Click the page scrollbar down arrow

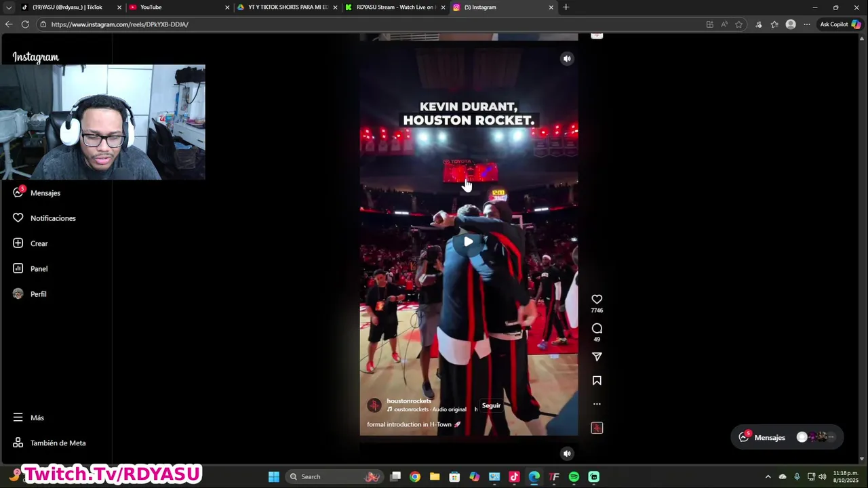[862, 460]
